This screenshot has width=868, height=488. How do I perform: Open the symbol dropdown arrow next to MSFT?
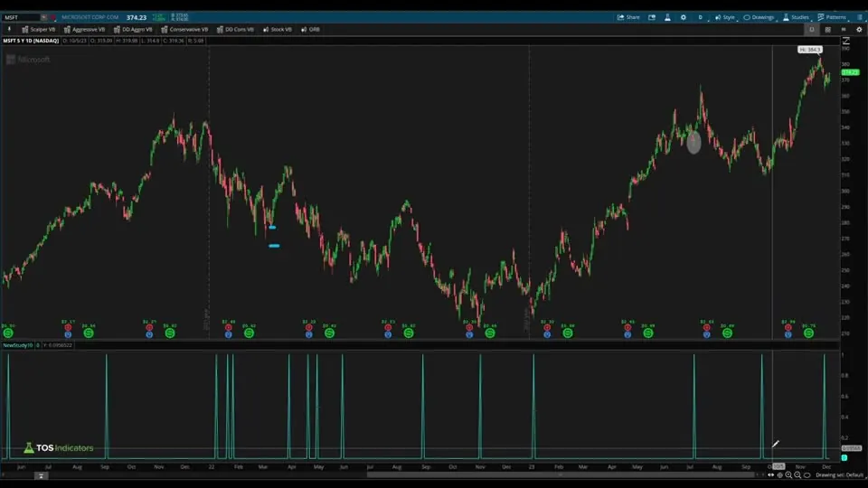coord(43,17)
